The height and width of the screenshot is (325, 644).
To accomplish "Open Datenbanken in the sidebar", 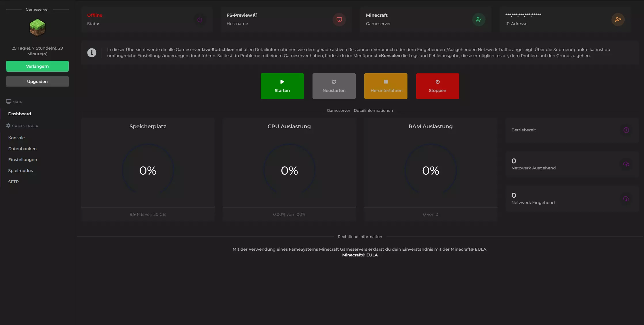I will pos(22,149).
